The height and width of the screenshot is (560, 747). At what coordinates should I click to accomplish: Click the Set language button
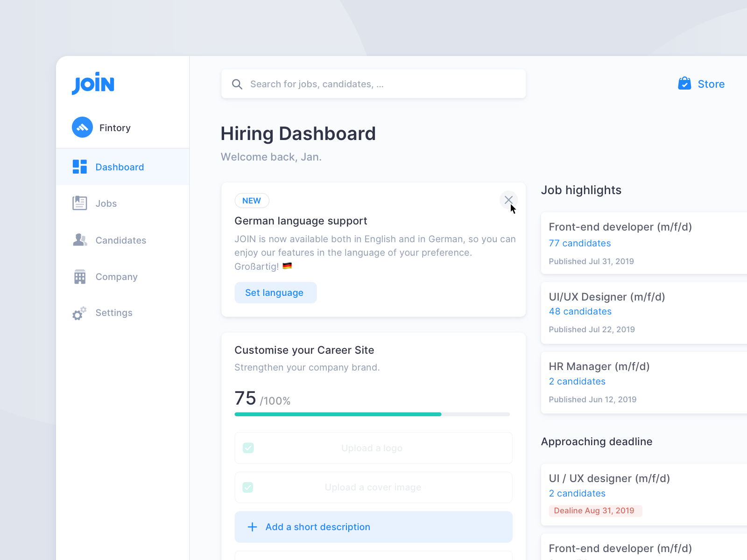click(275, 293)
